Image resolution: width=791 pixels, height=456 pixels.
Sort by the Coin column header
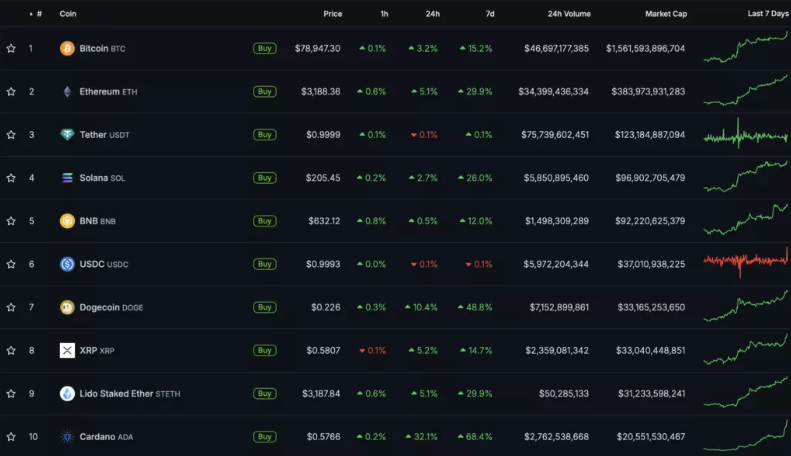coord(68,14)
